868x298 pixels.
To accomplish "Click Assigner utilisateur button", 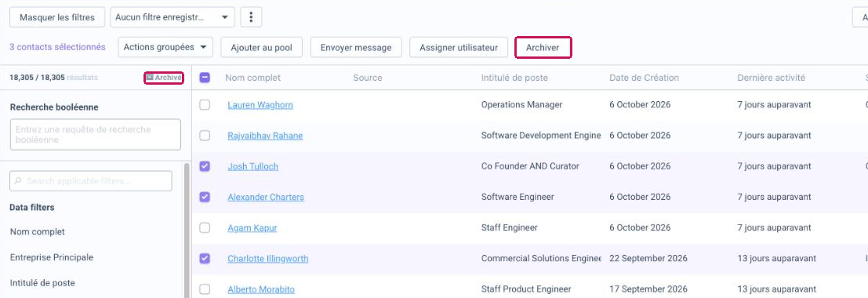I will (x=459, y=48).
